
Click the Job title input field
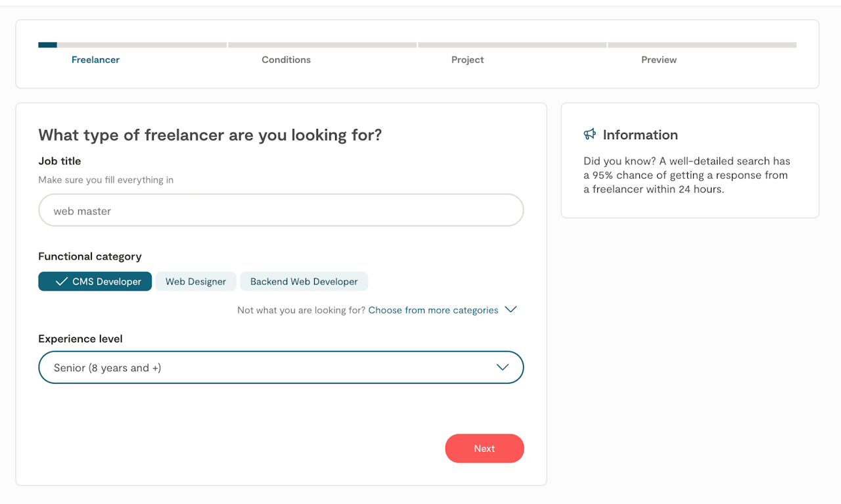coord(281,211)
